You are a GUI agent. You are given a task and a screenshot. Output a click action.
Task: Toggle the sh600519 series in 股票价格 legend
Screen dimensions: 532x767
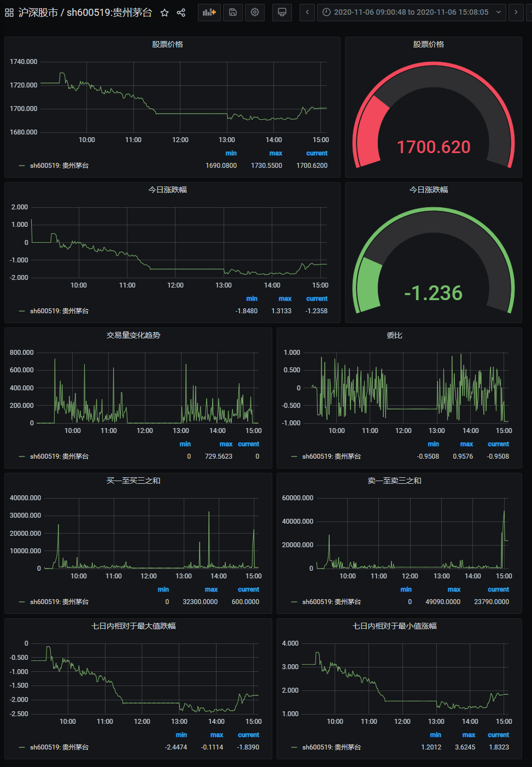tap(60, 165)
